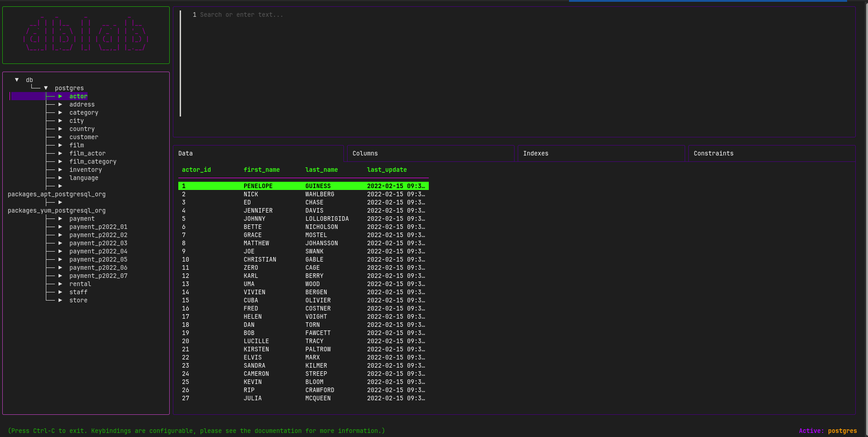Select the VIVIEN first name cell
The image size is (868, 437).
click(x=255, y=292)
